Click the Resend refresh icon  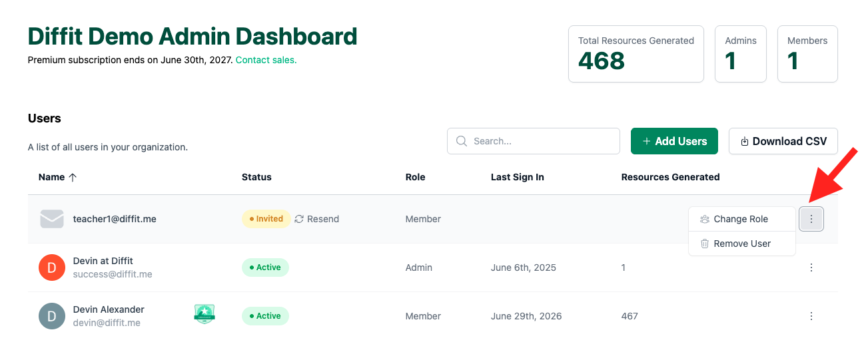pos(299,219)
